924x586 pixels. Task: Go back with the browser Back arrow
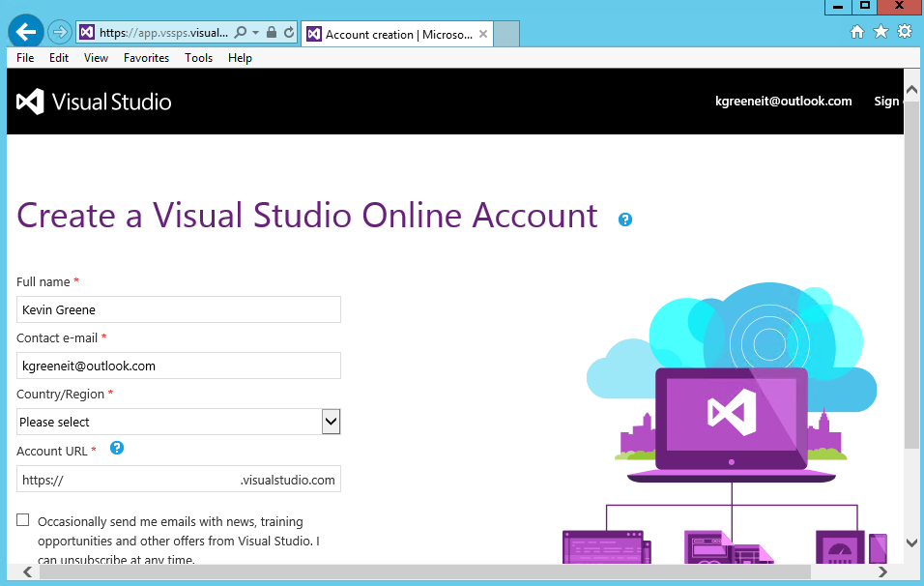pyautogui.click(x=25, y=32)
